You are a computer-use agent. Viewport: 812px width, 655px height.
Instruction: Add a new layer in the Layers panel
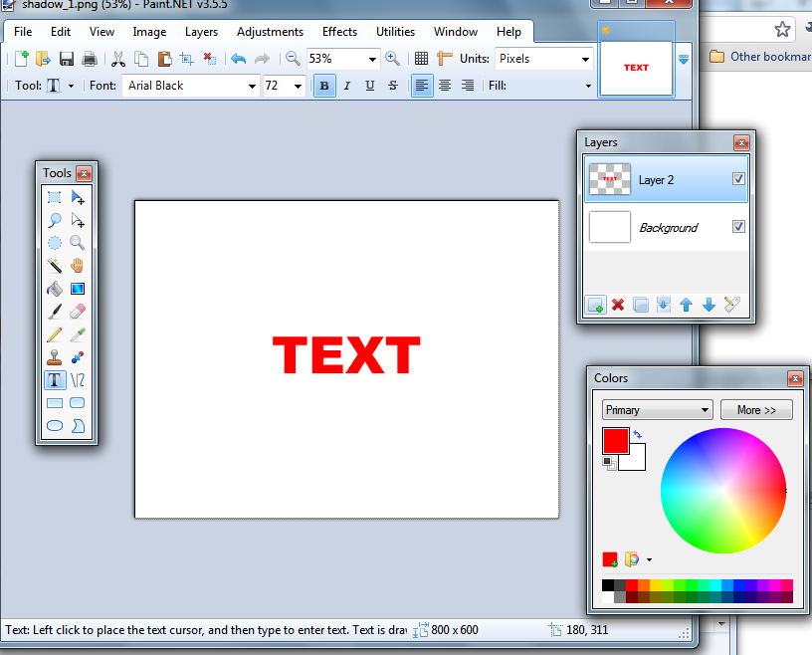[595, 305]
